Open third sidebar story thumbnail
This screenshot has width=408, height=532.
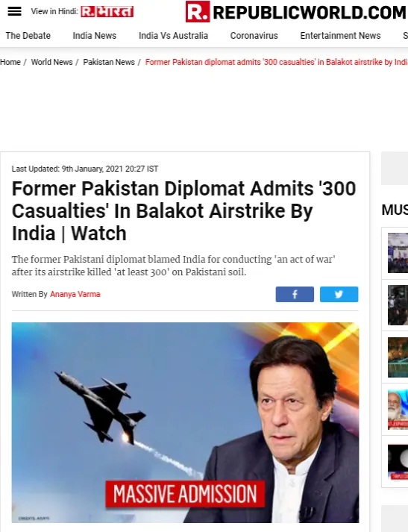398,357
